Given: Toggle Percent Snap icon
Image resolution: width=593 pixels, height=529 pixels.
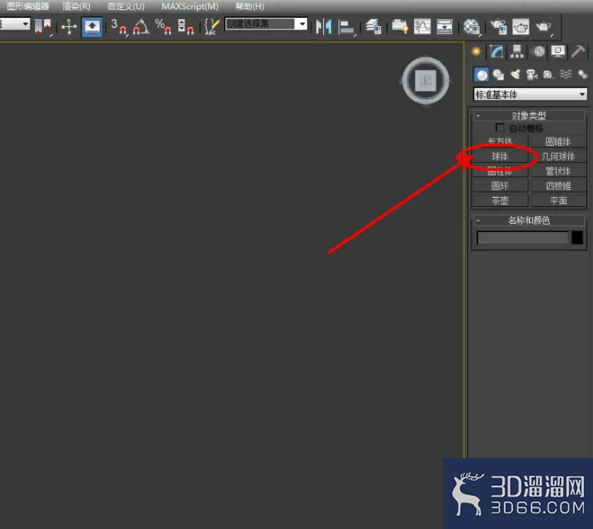Looking at the screenshot, I should 163,27.
